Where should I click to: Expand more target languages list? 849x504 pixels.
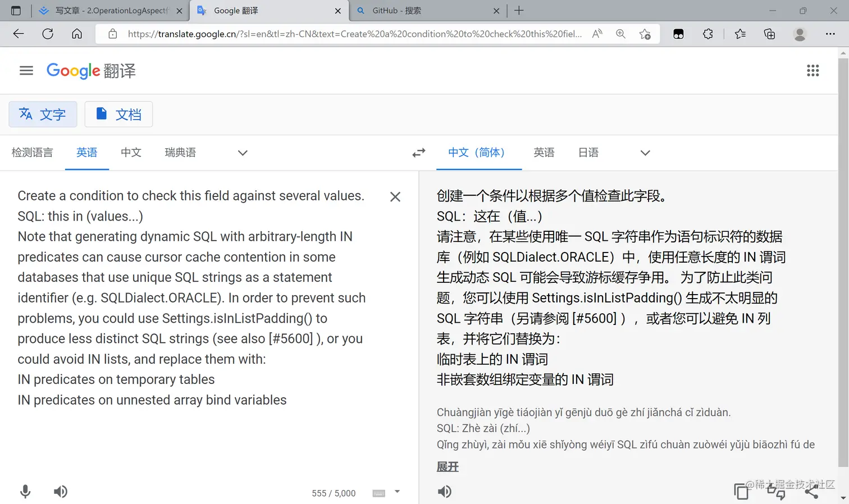[645, 153]
